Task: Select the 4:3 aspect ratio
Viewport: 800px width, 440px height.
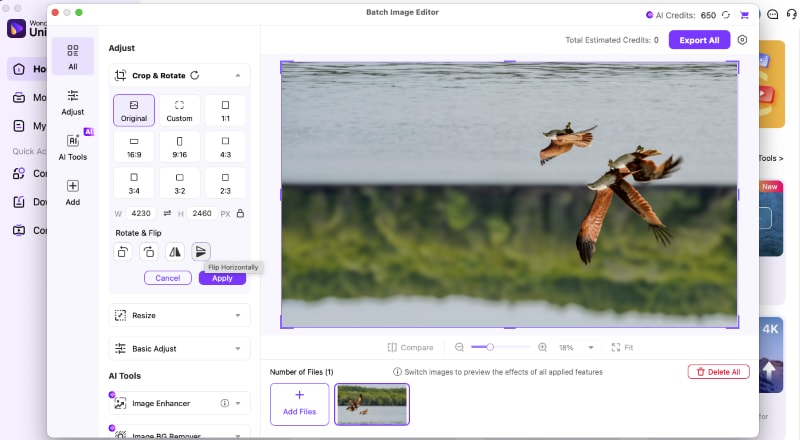Action: pyautogui.click(x=225, y=147)
